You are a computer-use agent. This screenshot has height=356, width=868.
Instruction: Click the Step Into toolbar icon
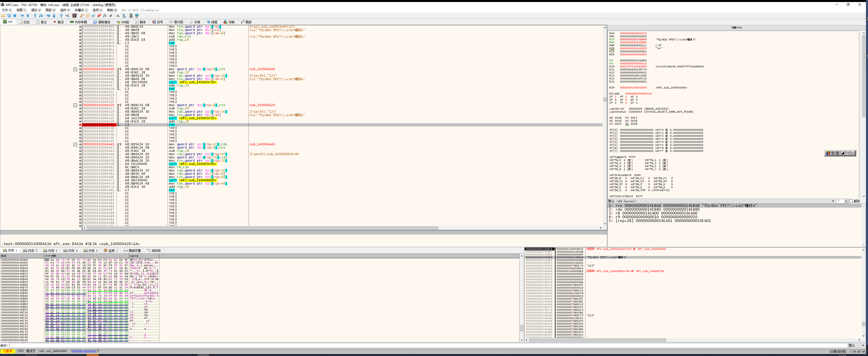click(35, 16)
